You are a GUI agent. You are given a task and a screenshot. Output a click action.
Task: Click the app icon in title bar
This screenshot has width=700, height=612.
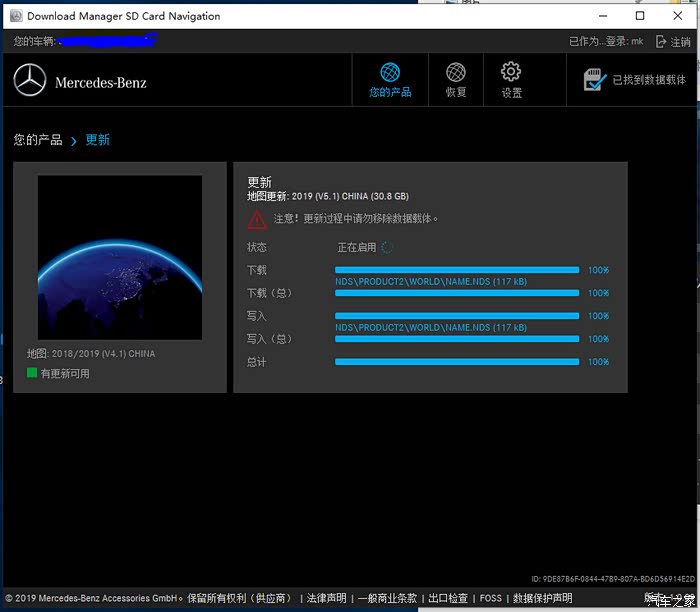coord(15,16)
